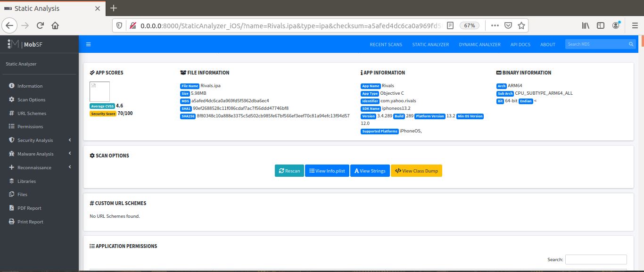Image resolution: width=644 pixels, height=272 pixels.
Task: Click the connection-not-secure lock icon
Action: 132,25
